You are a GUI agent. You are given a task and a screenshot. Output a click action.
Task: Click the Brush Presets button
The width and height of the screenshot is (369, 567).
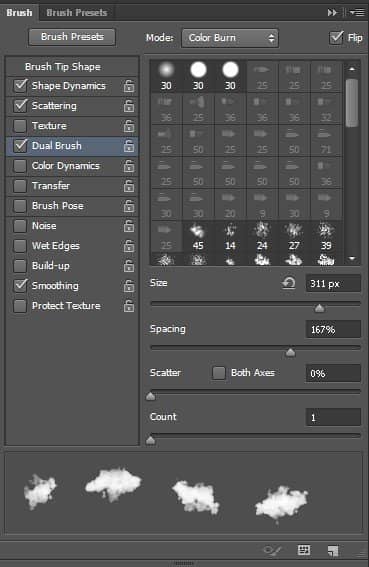(x=72, y=37)
